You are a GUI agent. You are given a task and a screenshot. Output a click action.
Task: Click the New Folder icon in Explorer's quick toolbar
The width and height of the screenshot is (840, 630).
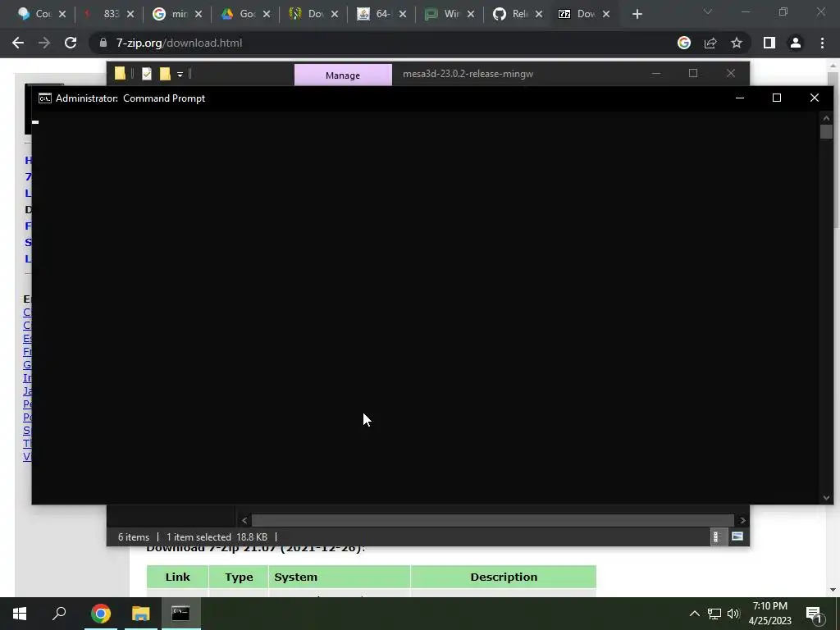[x=164, y=73]
